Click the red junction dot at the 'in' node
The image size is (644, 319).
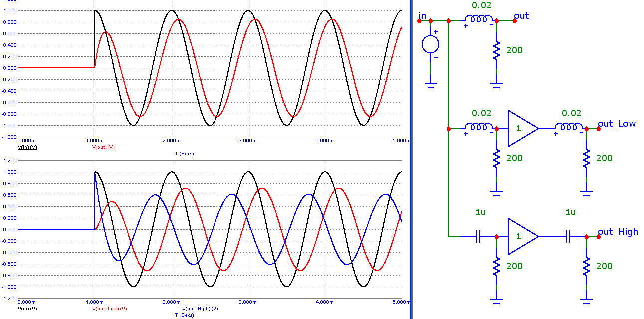click(419, 21)
